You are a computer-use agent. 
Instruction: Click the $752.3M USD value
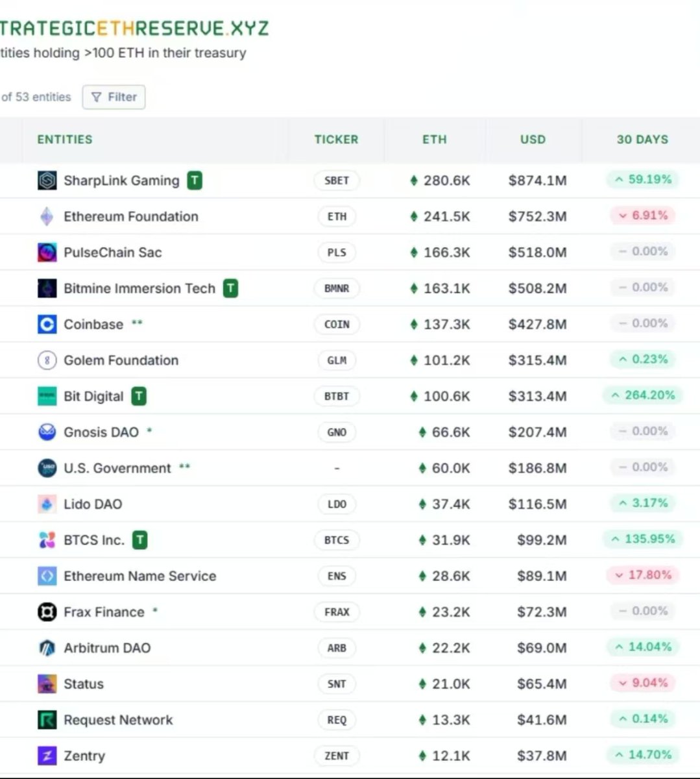pyautogui.click(x=538, y=217)
